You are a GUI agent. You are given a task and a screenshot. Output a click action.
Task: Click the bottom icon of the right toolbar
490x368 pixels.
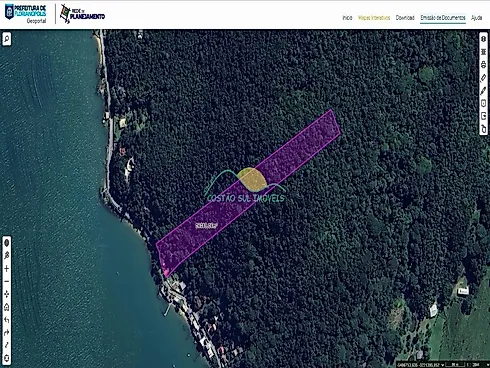point(483,129)
